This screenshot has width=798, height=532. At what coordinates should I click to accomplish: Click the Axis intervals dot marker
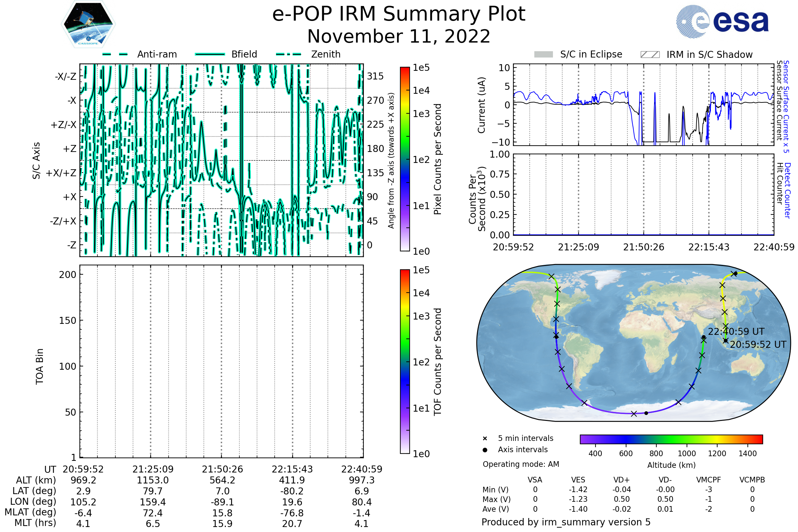485,450
